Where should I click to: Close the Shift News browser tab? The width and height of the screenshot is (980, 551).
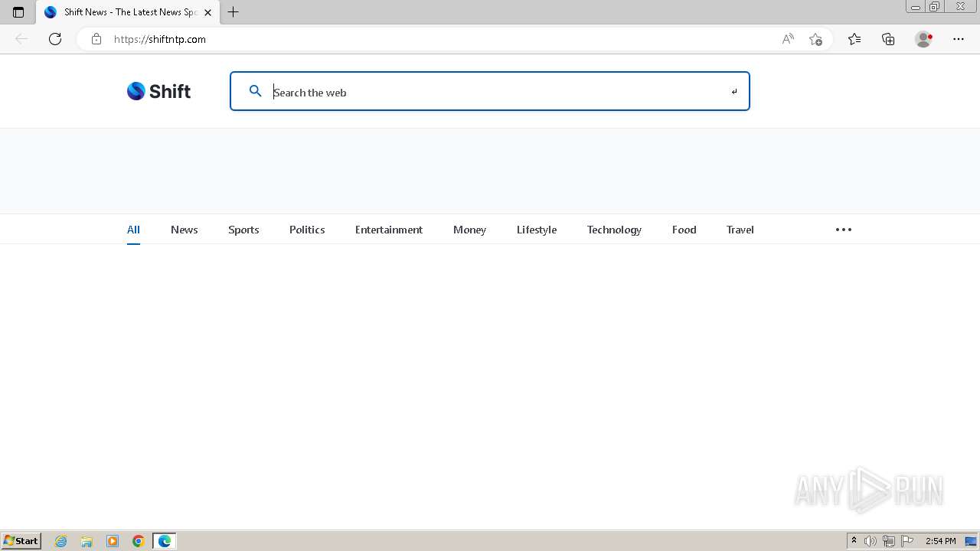tap(207, 12)
